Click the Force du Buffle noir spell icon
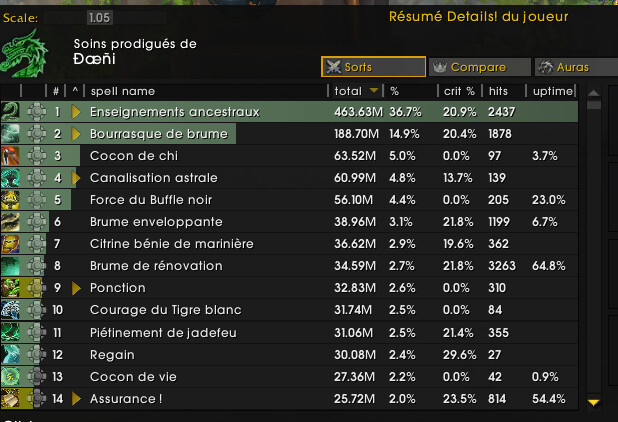Image resolution: width=618 pixels, height=422 pixels. click(10, 200)
